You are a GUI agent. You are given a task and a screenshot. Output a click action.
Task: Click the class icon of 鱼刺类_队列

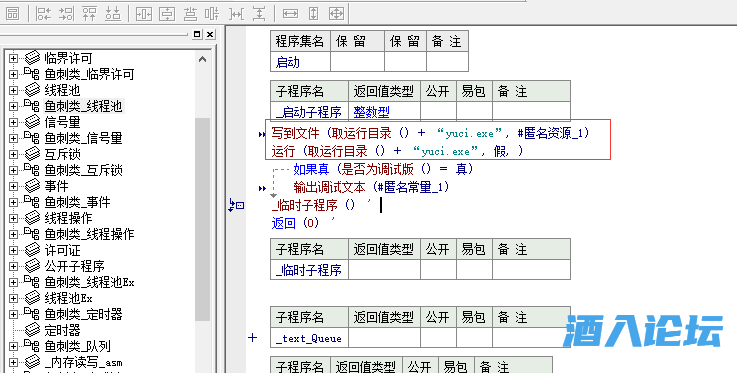(32, 346)
